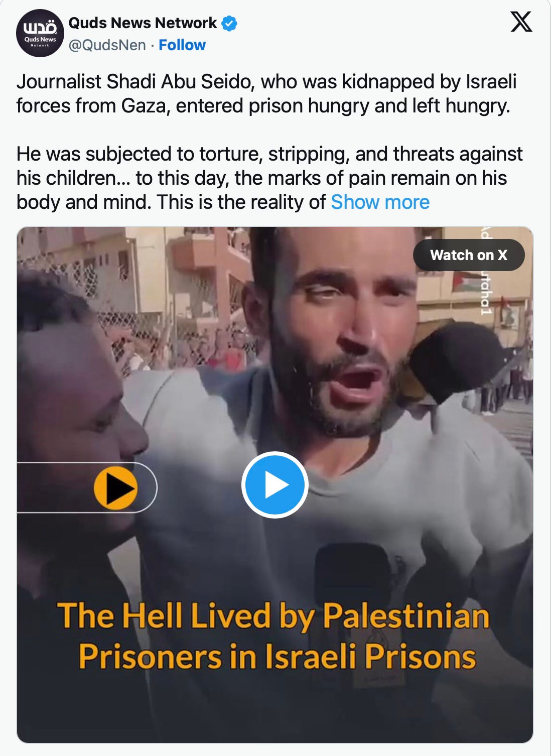Click the X logo icon

[x=521, y=22]
